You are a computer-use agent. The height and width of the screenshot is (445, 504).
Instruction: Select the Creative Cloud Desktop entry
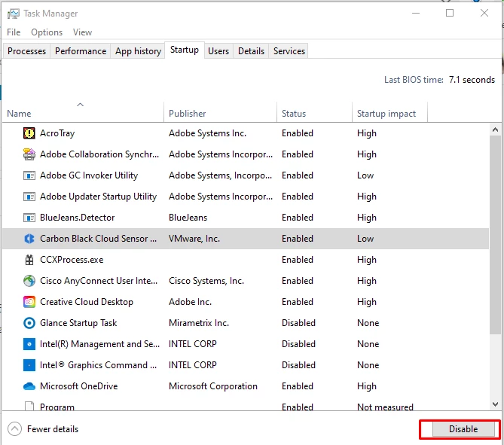[246, 302]
